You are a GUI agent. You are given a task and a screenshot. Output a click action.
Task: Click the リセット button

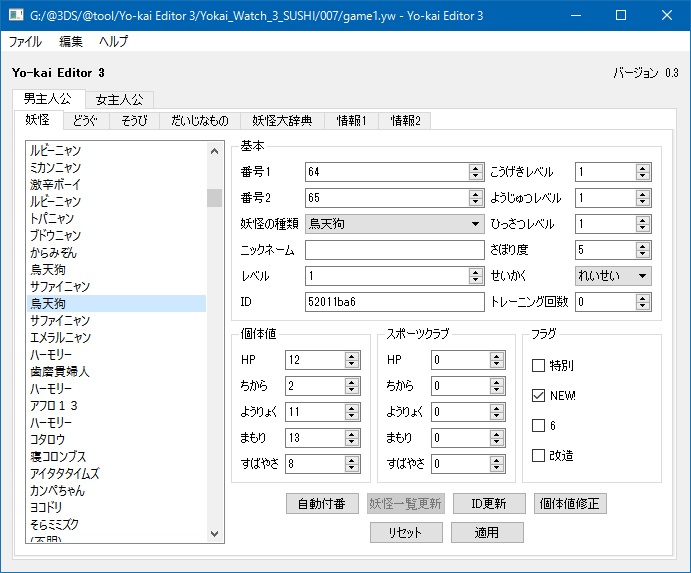point(406,532)
